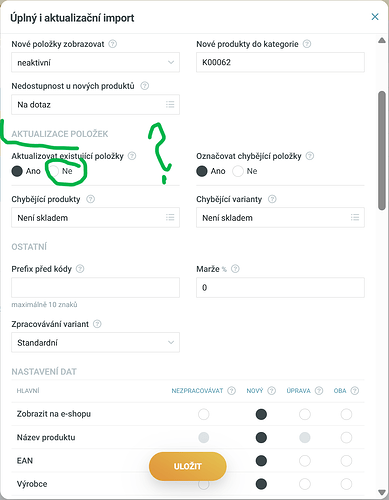Show help for Prefix před kódy

pos(80,269)
